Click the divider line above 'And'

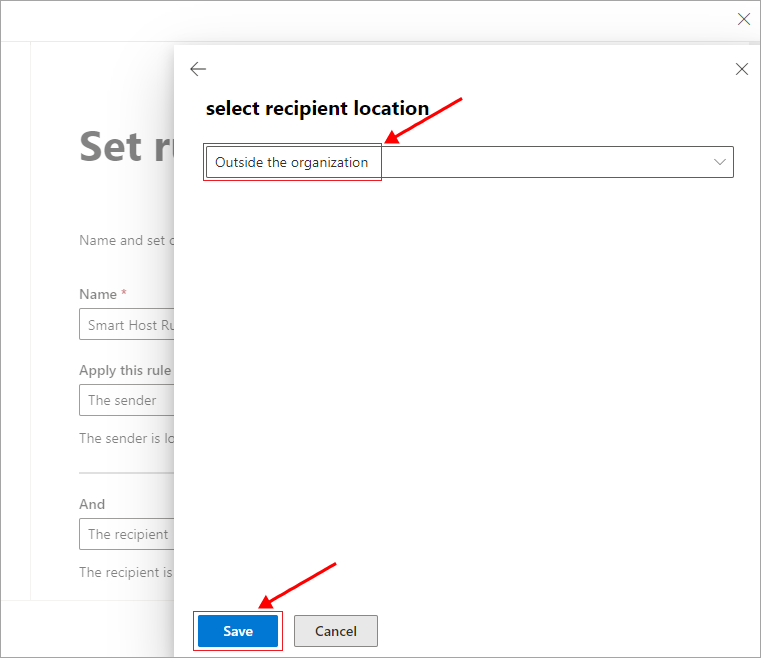click(126, 473)
